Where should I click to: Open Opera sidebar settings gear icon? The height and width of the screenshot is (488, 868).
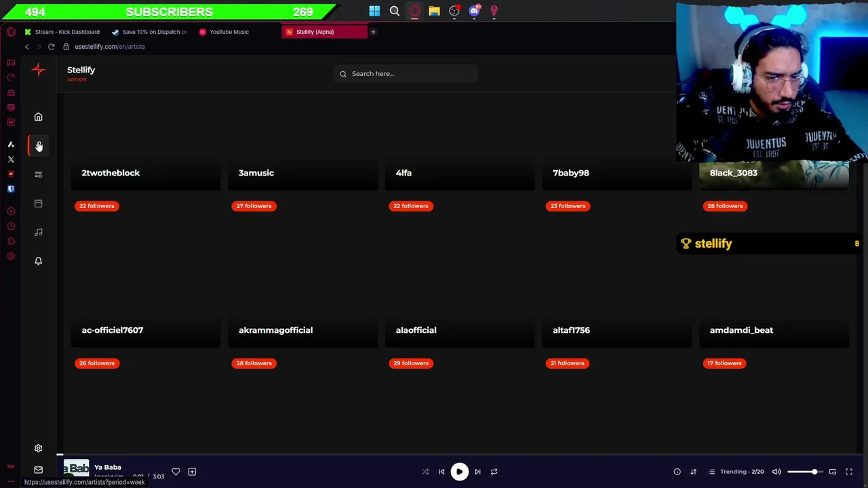pos(11,256)
